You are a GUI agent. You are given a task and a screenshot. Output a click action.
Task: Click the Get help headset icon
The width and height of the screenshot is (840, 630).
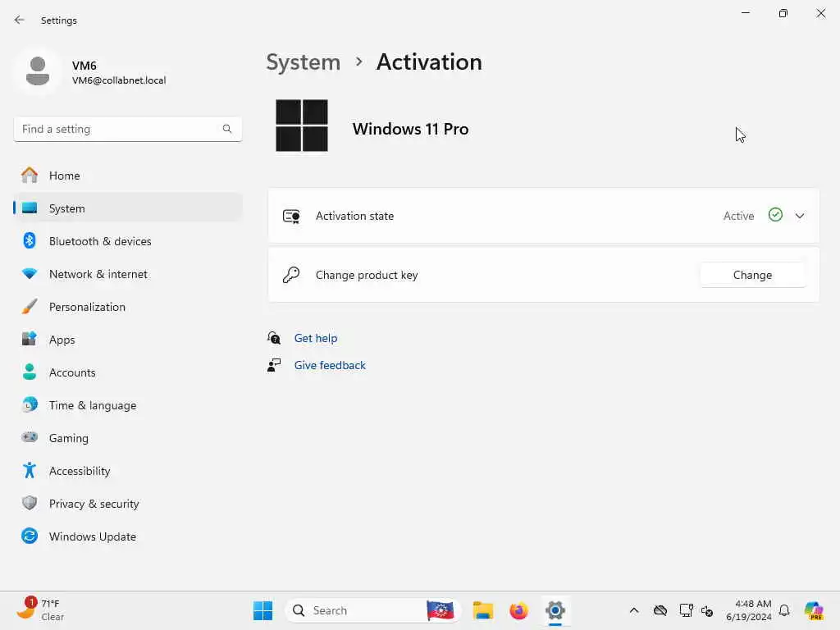(x=274, y=338)
